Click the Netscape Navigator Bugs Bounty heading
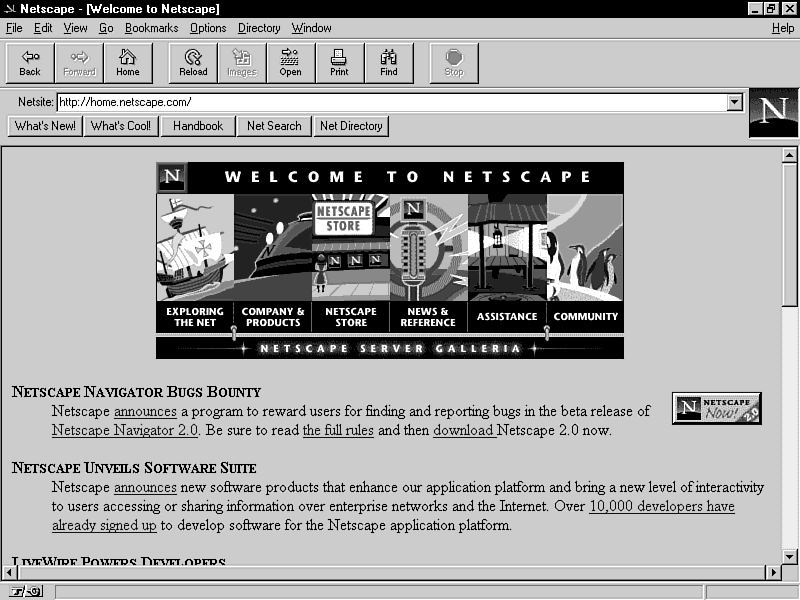 coord(136,392)
